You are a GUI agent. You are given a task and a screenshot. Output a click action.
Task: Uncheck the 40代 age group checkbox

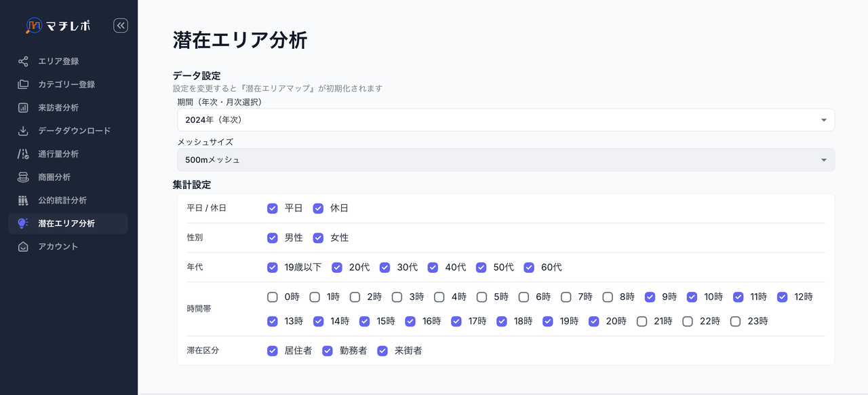tap(433, 267)
